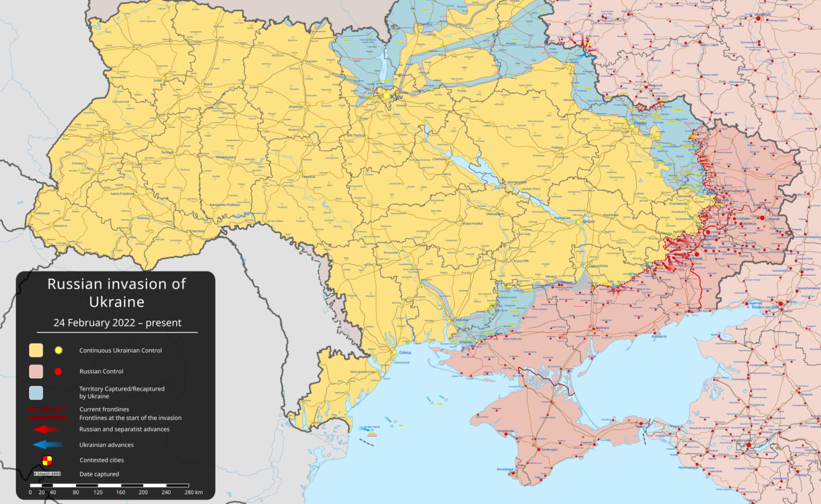Click the Rivne city label
821x504 pixels.
[208, 84]
